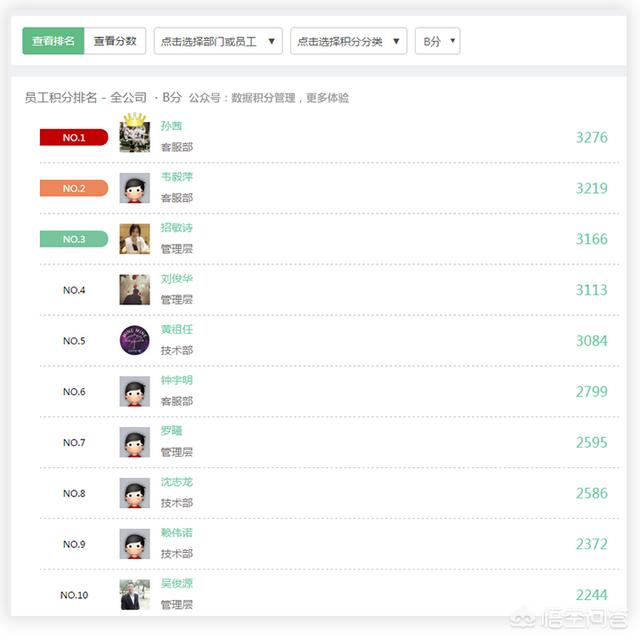Click the purple round avatar of 黄祖任
The height and width of the screenshot is (640, 640).
click(135, 340)
